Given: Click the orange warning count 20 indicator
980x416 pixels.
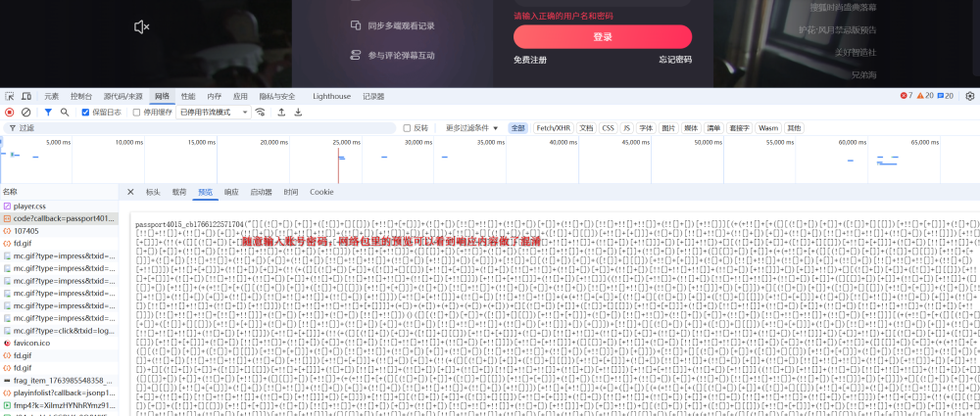Looking at the screenshot, I should point(925,96).
